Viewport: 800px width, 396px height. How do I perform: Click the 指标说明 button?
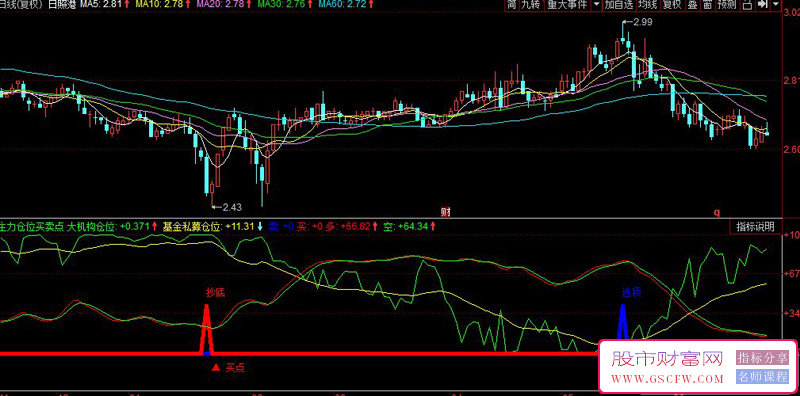click(x=755, y=227)
